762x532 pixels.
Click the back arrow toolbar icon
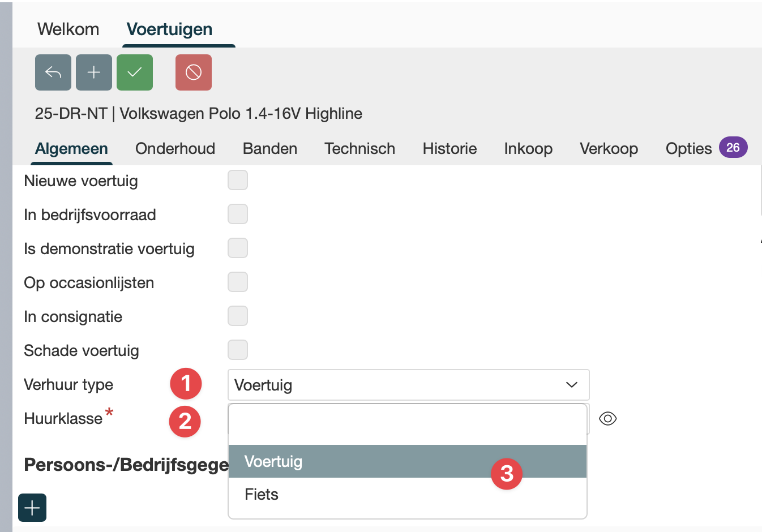[x=53, y=72]
